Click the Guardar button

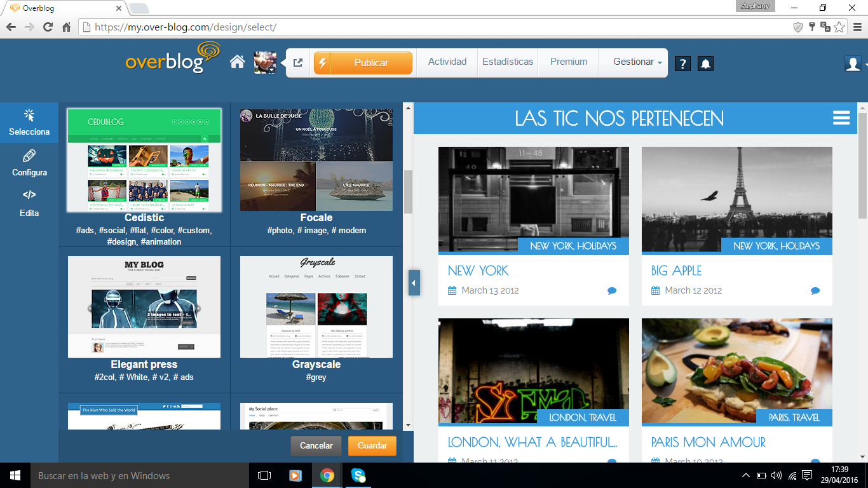tap(372, 446)
